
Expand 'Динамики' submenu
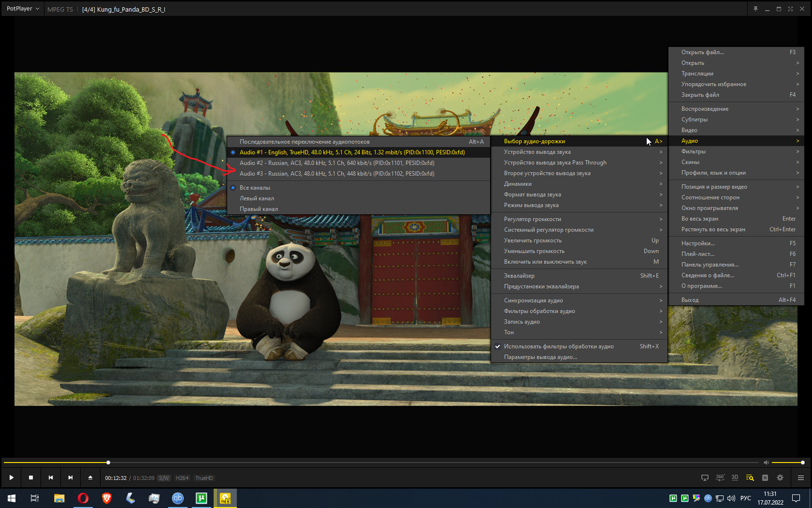[579, 184]
